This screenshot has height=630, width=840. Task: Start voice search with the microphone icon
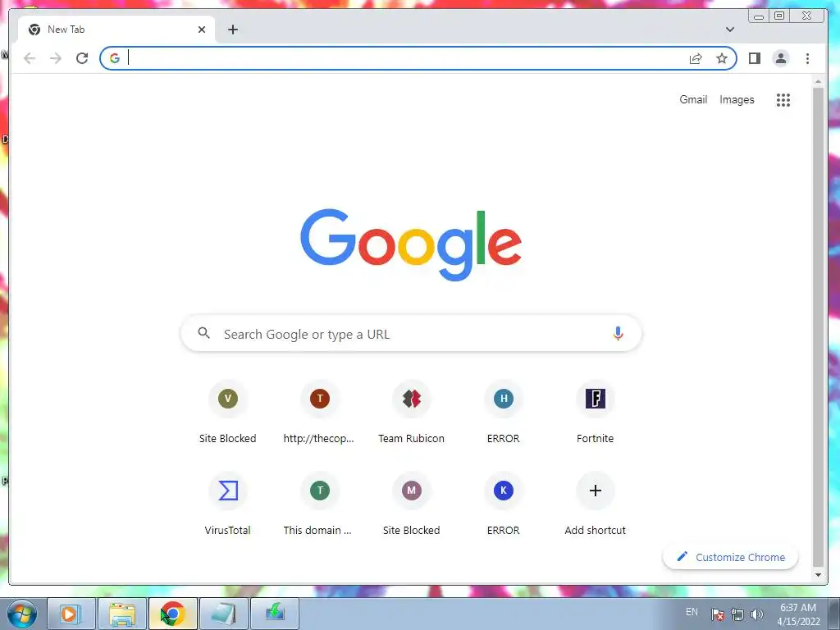pyautogui.click(x=618, y=333)
